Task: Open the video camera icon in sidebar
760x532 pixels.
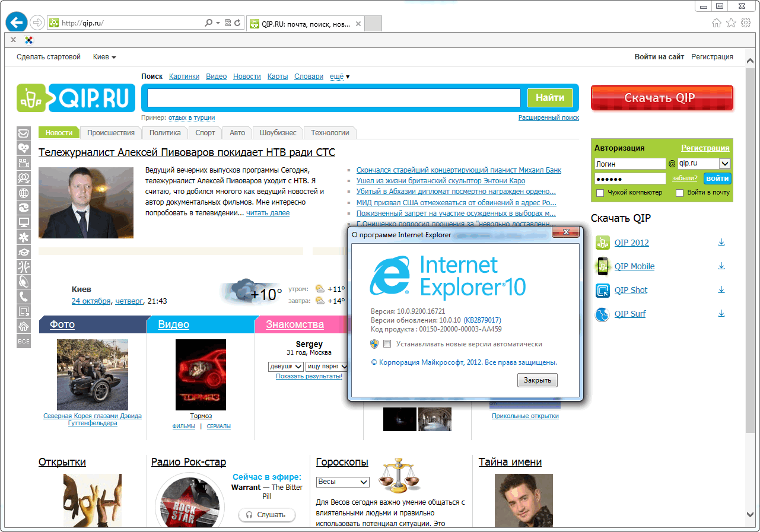Action: tap(24, 163)
